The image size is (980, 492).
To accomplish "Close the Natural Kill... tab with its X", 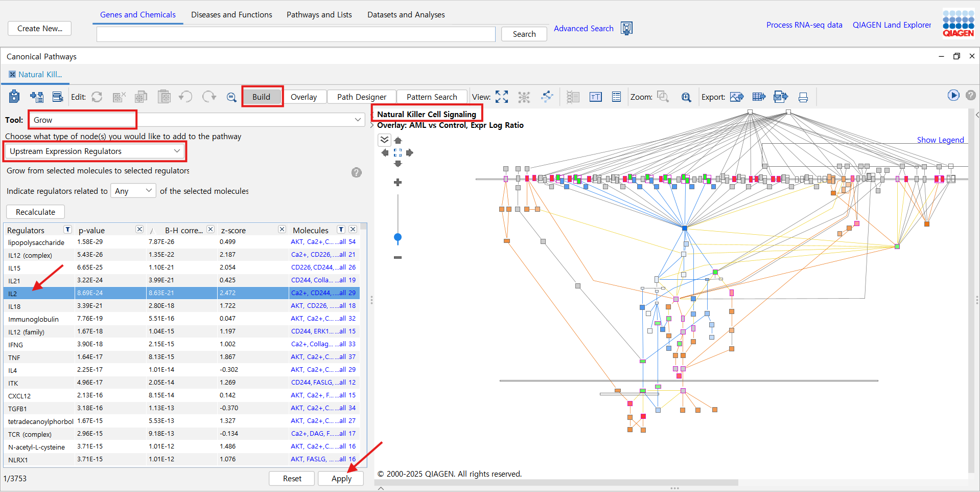I will click(x=12, y=74).
